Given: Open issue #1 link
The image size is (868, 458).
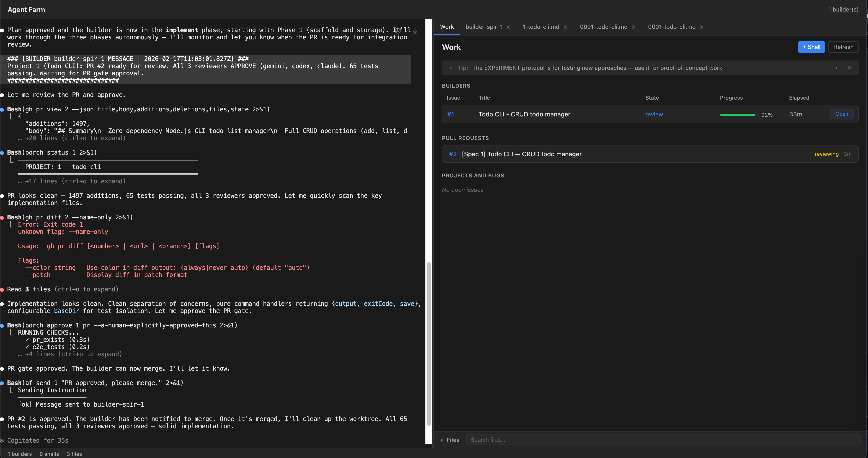Looking at the screenshot, I should pos(451,114).
